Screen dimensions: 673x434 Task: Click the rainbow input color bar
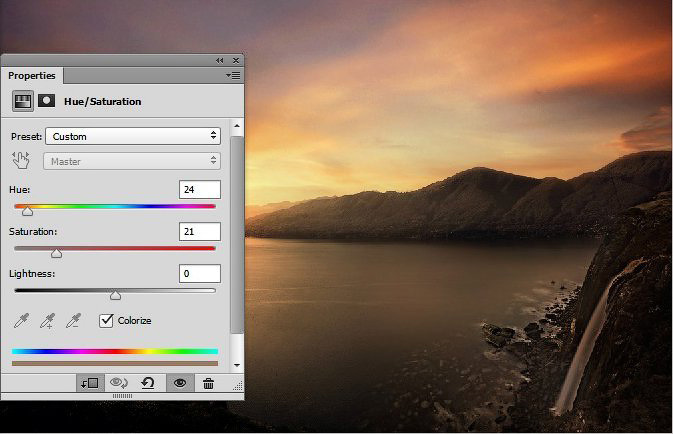point(115,352)
